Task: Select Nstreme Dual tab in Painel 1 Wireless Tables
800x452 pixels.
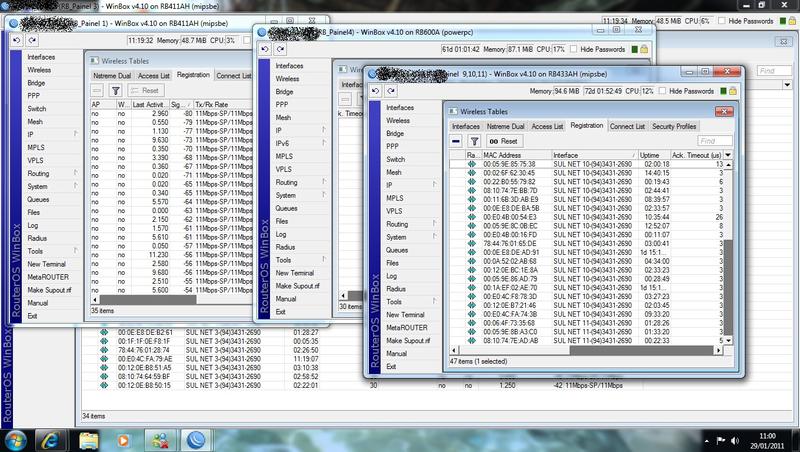Action: pyautogui.click(x=112, y=76)
